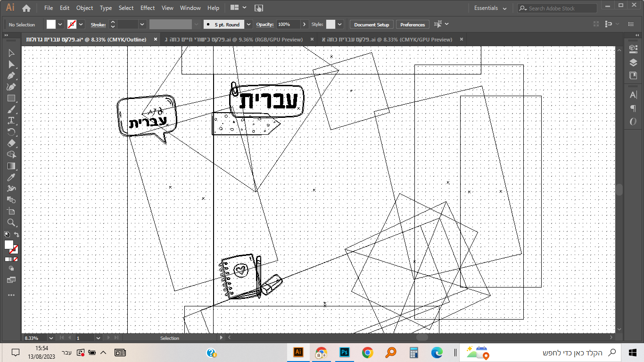
Task: Select the Pen tool
Action: click(11, 75)
